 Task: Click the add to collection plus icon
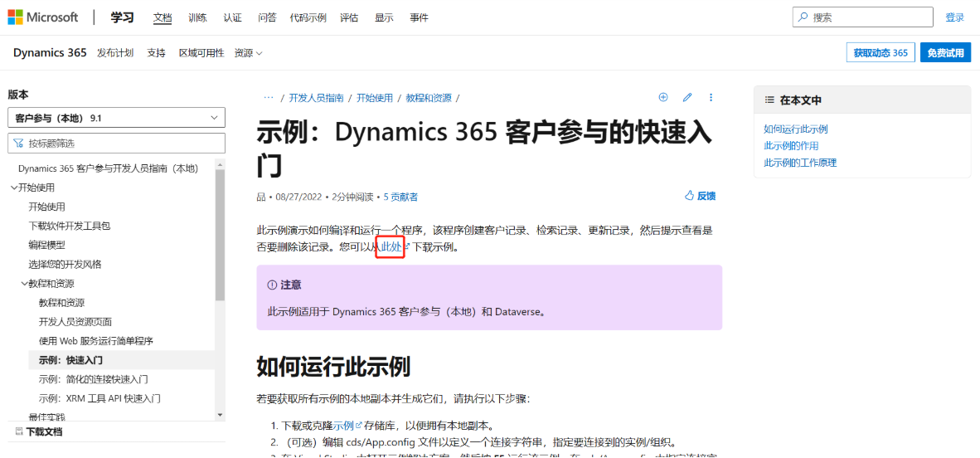[x=663, y=97]
